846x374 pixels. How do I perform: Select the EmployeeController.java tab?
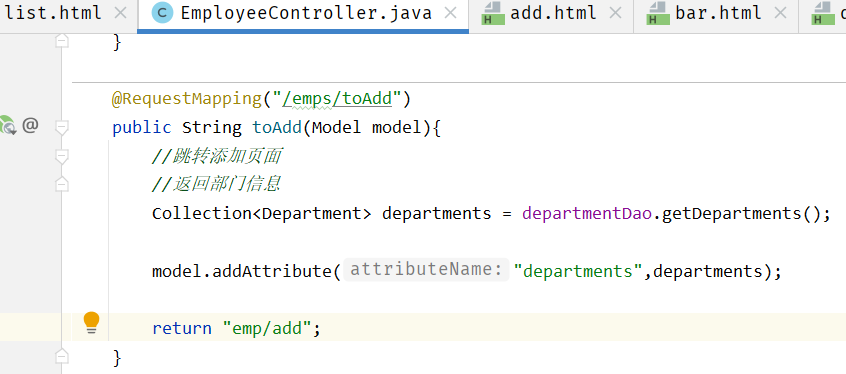tap(306, 13)
